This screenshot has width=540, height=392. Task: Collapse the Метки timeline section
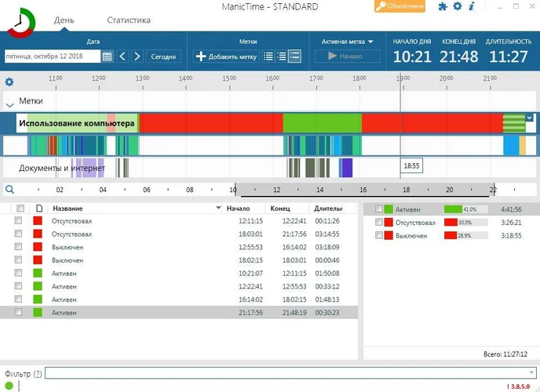[9, 105]
